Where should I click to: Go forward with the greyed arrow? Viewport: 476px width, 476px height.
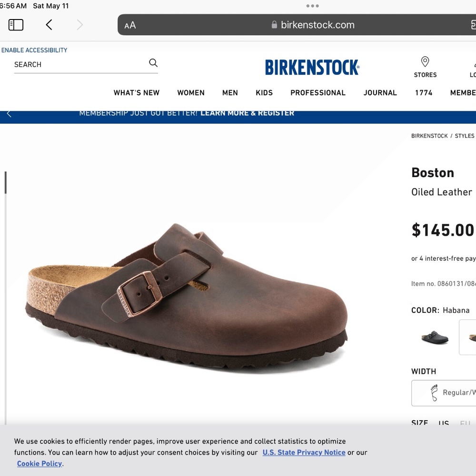[79, 25]
